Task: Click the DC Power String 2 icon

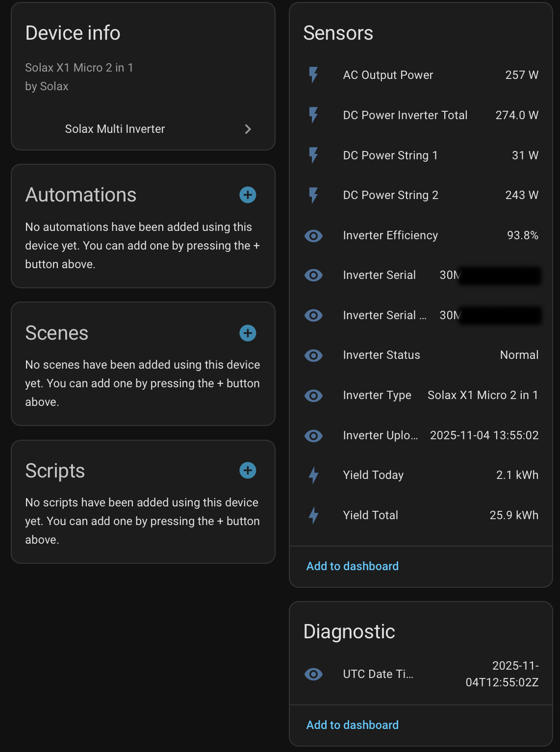Action: tap(313, 195)
